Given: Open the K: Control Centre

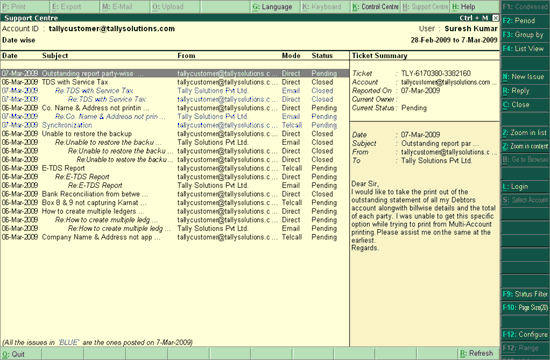Looking at the screenshot, I should coord(375,7).
